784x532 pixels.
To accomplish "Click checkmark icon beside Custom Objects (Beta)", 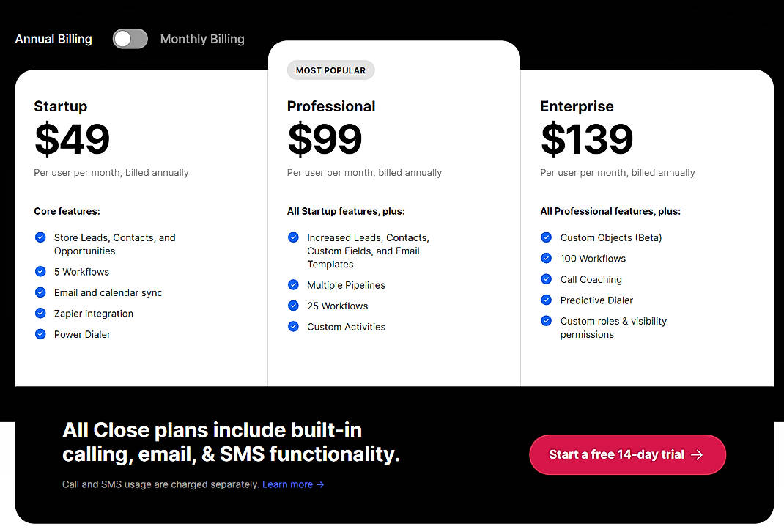I will pyautogui.click(x=546, y=237).
